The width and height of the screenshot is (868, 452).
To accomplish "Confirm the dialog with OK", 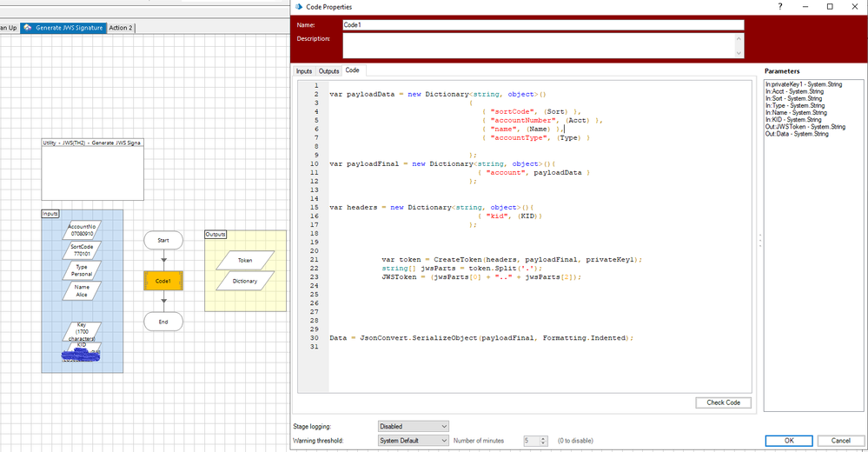I will [789, 441].
